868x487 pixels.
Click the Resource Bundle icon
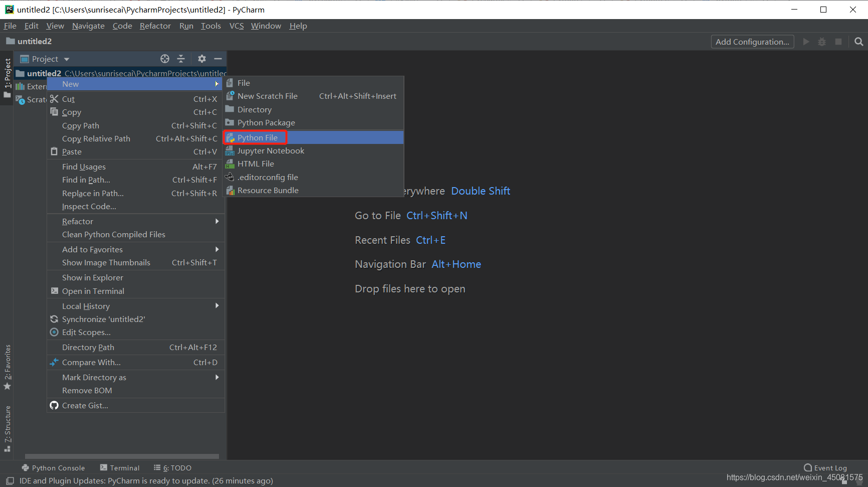[x=230, y=190]
